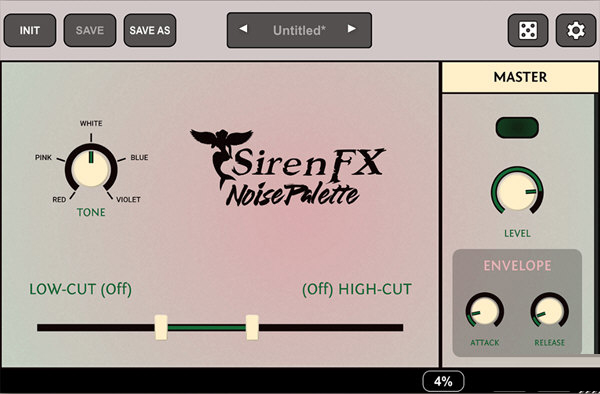Click the RELEASE envelope knob
This screenshot has width=600, height=394.
pos(549,310)
